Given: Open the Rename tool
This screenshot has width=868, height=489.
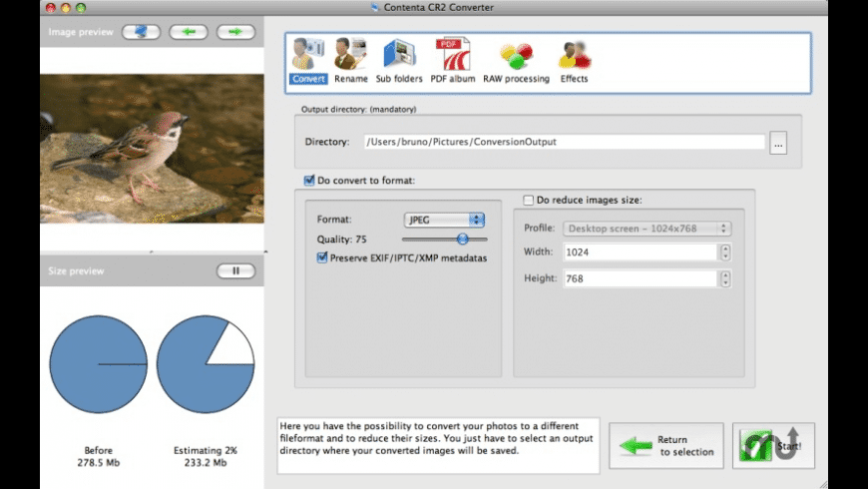Looking at the screenshot, I should point(351,60).
